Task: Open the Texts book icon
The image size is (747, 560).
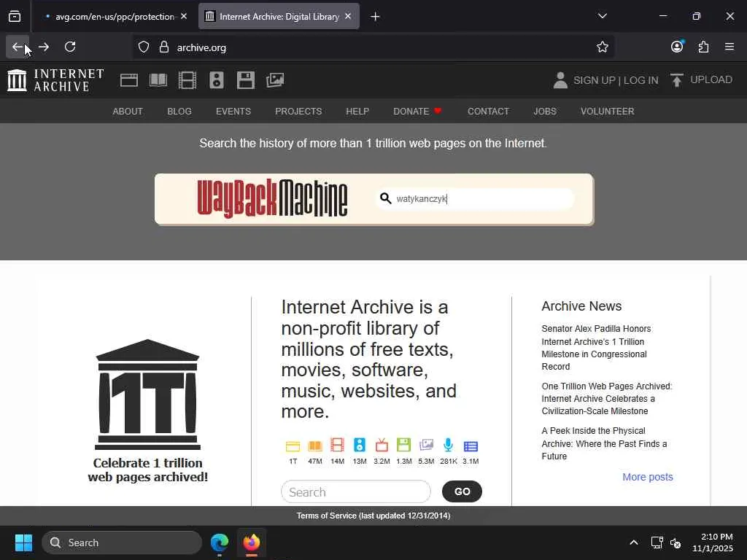Action: (158, 80)
